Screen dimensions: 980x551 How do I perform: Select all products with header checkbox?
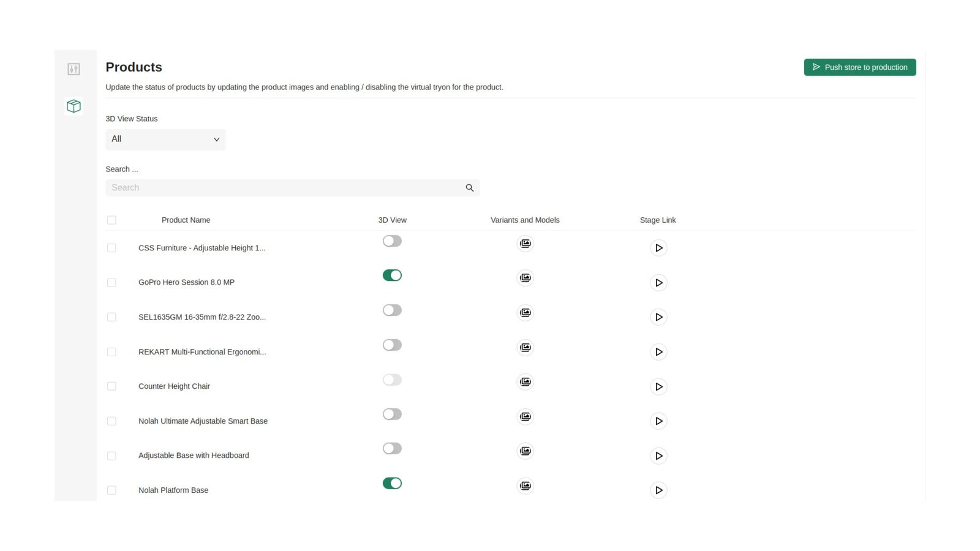pos(111,220)
